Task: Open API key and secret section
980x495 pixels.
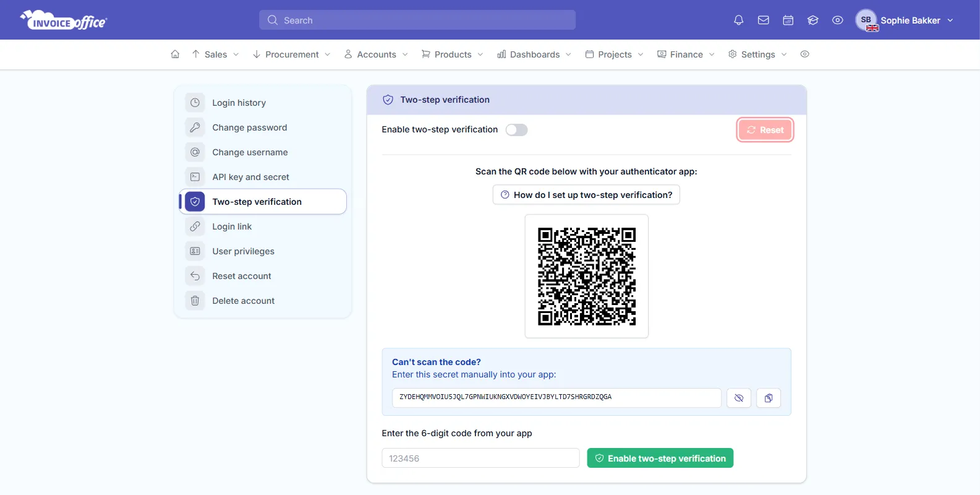Action: pyautogui.click(x=263, y=177)
